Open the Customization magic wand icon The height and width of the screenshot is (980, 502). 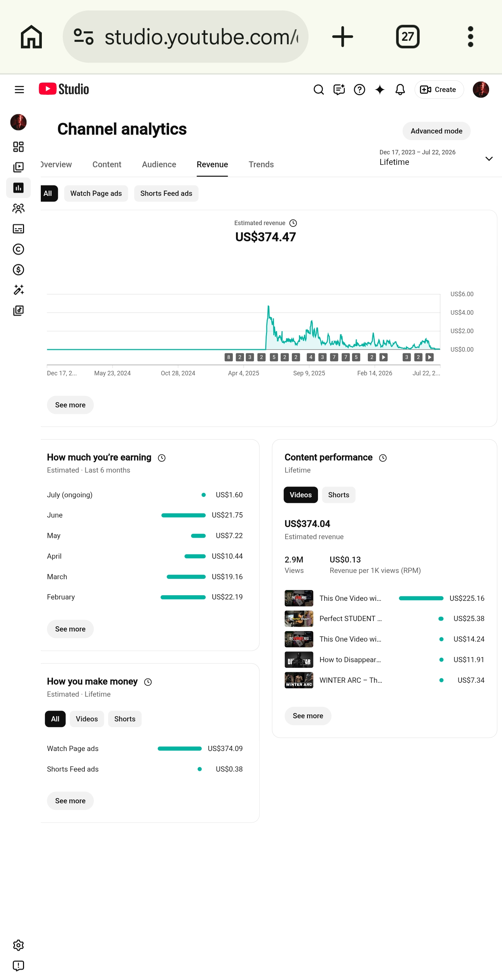pyautogui.click(x=18, y=290)
